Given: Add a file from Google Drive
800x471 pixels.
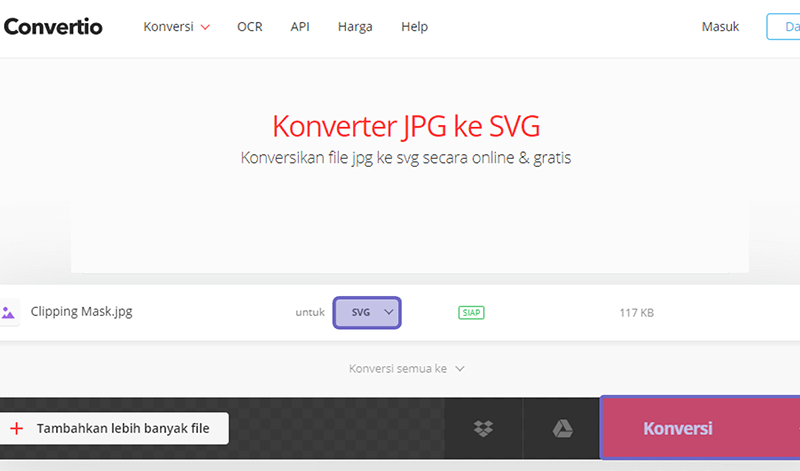Looking at the screenshot, I should click(562, 429).
